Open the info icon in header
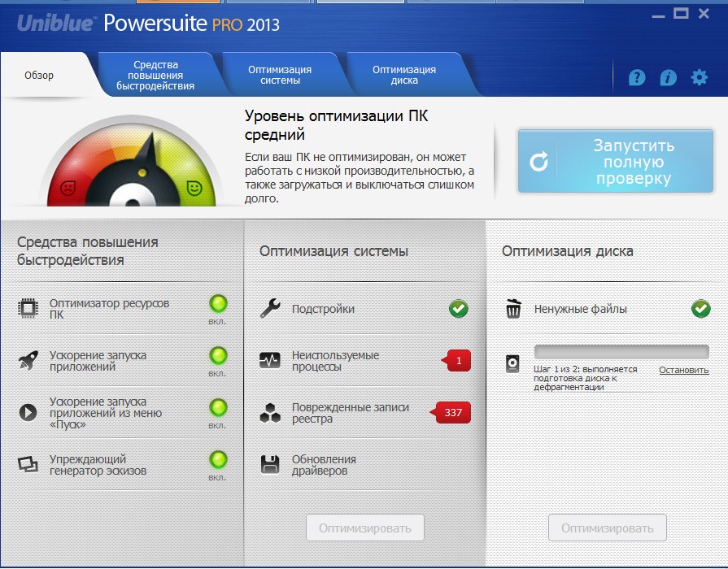The height and width of the screenshot is (569, 728). click(668, 77)
